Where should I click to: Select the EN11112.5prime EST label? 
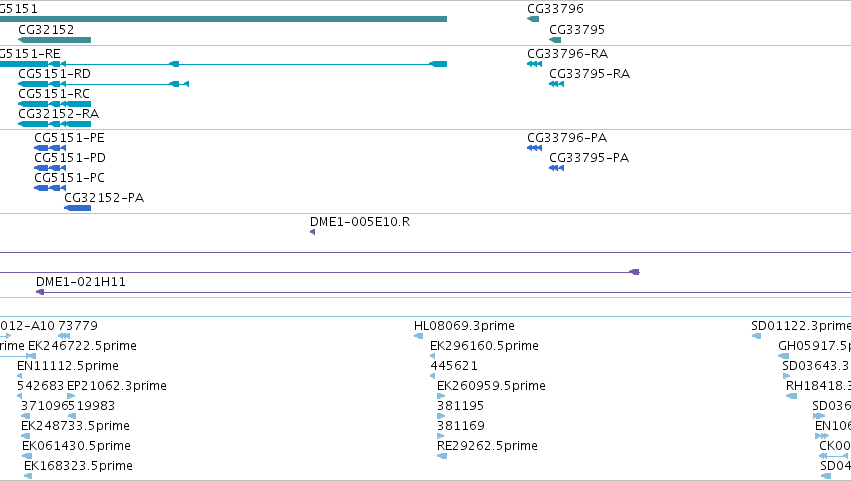pos(68,366)
